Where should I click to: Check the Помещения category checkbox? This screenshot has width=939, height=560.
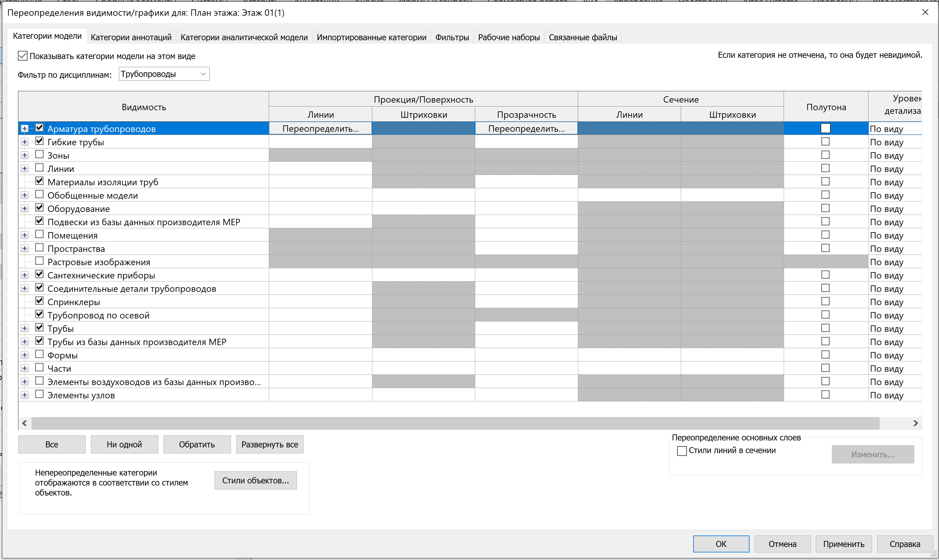[x=39, y=234]
